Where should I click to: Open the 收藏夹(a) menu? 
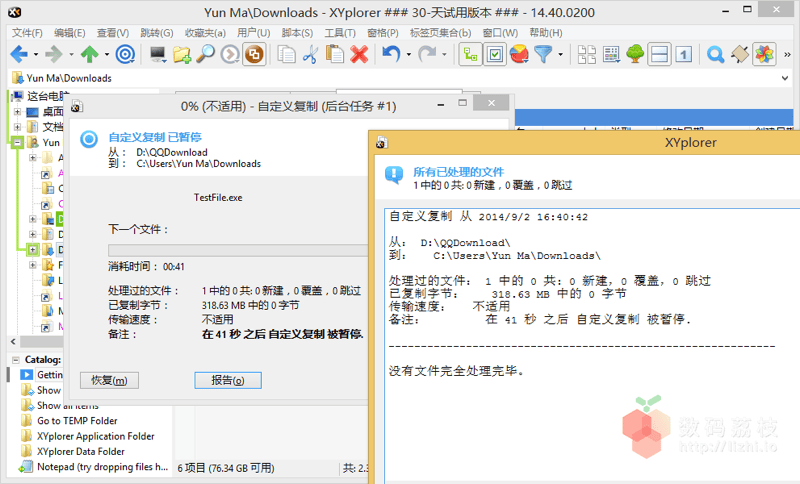pyautogui.click(x=205, y=33)
